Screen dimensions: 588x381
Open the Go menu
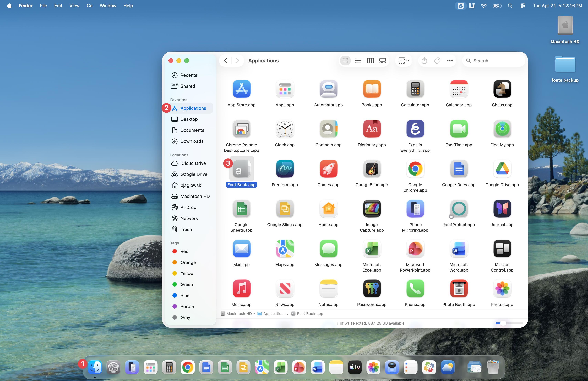[x=89, y=6]
